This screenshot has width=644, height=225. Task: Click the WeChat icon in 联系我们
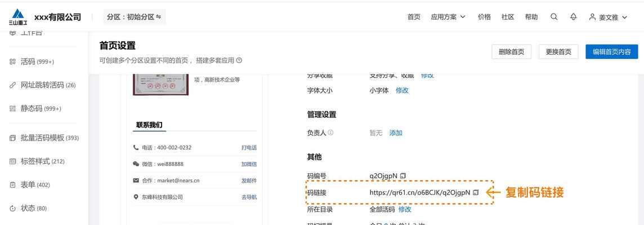136,164
